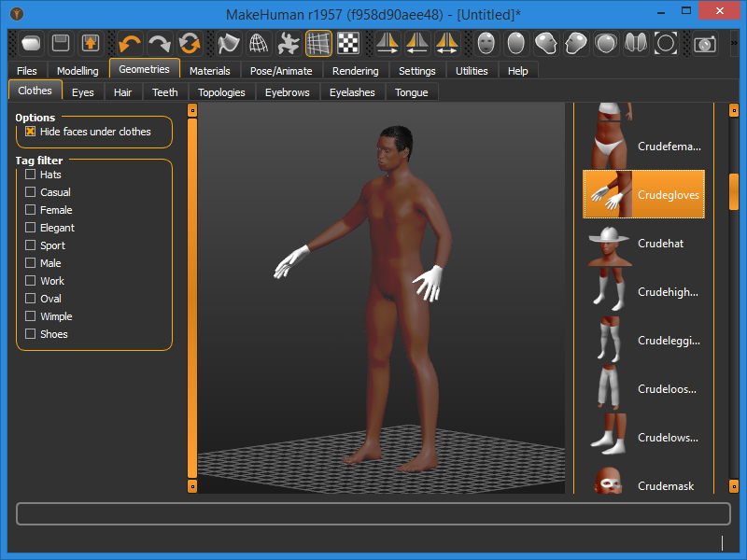The width and height of the screenshot is (747, 560).
Task: Switch to Eyebrows sub-tab
Action: [x=288, y=91]
